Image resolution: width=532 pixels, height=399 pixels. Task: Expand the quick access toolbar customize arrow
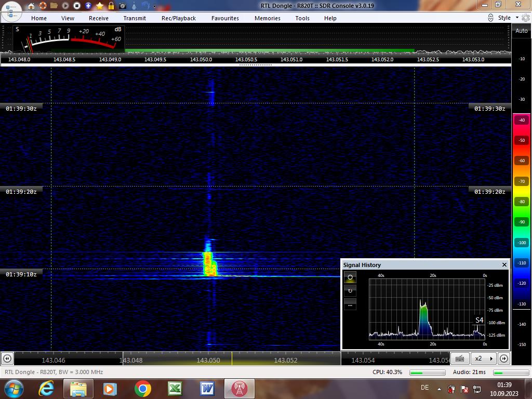(155, 6)
